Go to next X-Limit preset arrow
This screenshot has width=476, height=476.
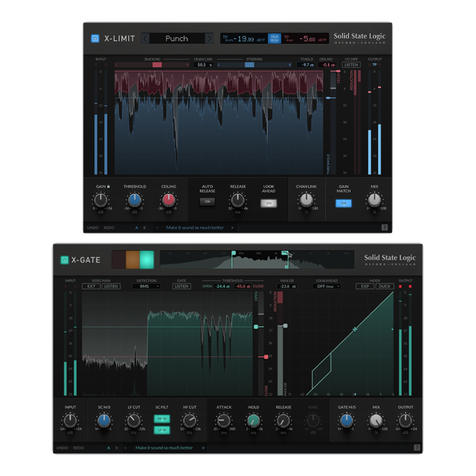pyautogui.click(x=209, y=38)
